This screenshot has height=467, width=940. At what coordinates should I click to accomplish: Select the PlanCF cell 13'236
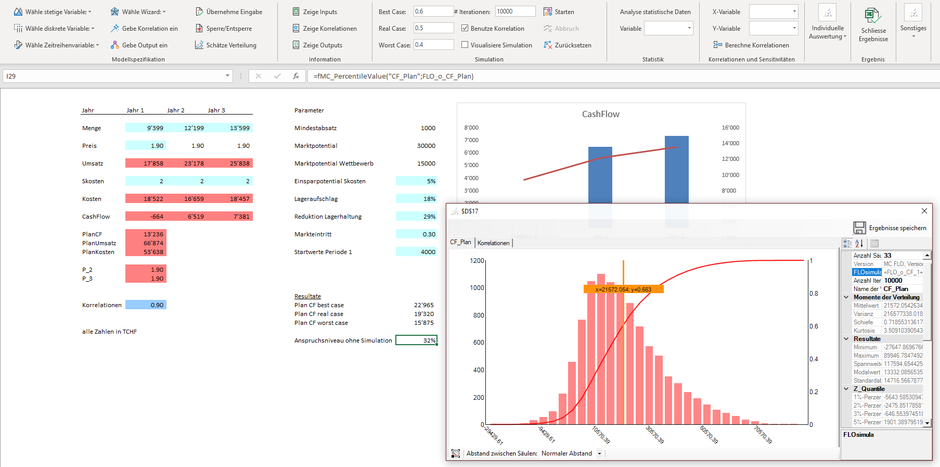pos(146,234)
